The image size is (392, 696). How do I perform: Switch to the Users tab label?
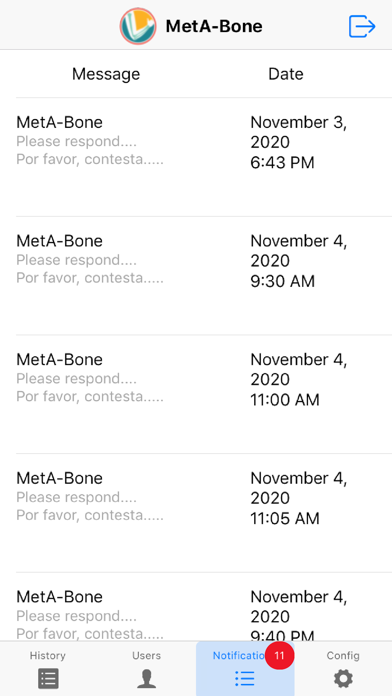[147, 655]
